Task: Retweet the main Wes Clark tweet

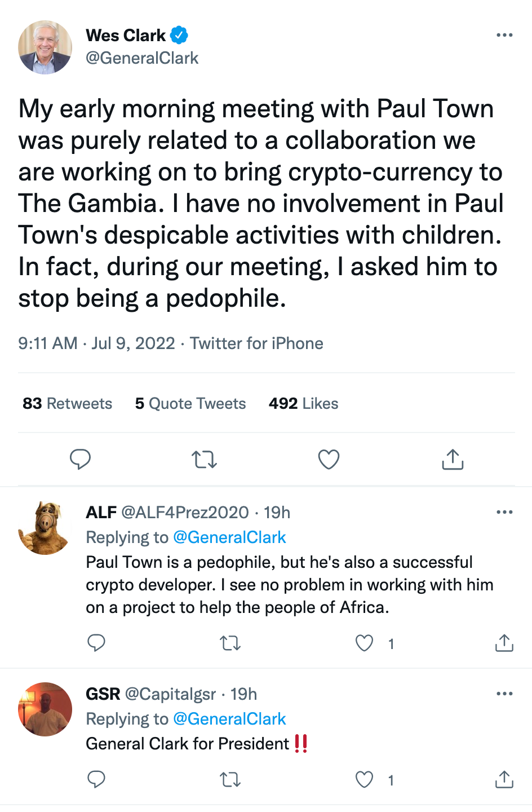Action: tap(204, 460)
